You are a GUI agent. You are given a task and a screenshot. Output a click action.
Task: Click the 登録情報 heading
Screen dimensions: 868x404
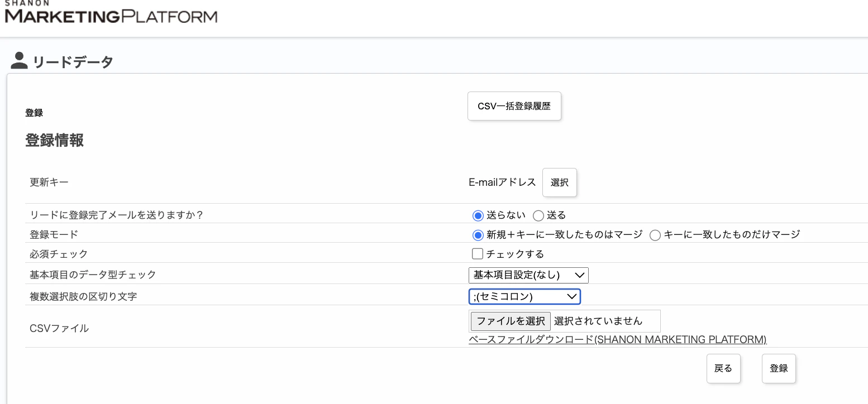click(x=55, y=140)
